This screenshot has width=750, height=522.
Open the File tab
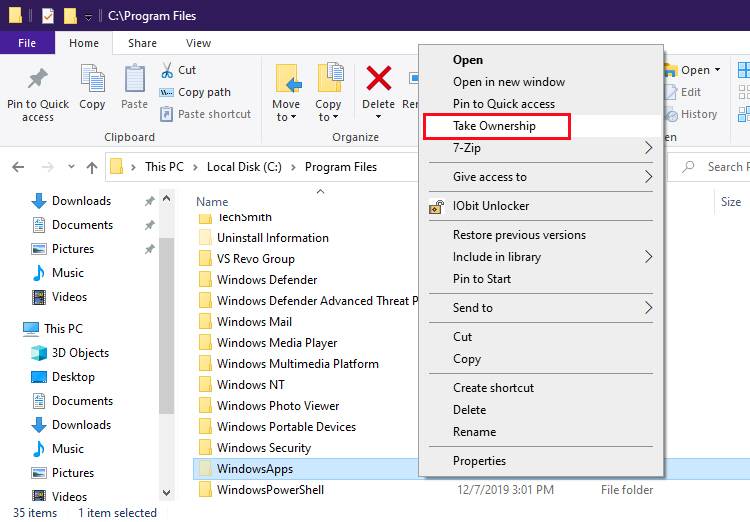27,43
